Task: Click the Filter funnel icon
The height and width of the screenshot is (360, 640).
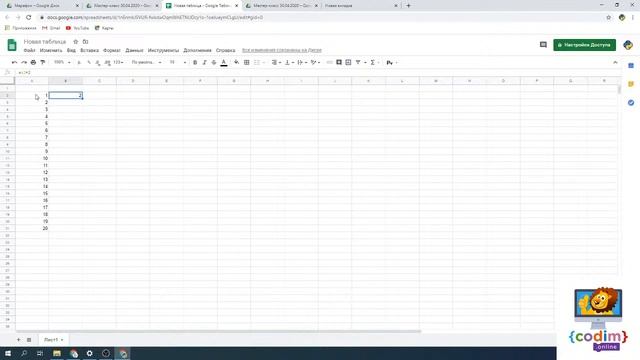Action: (358, 62)
